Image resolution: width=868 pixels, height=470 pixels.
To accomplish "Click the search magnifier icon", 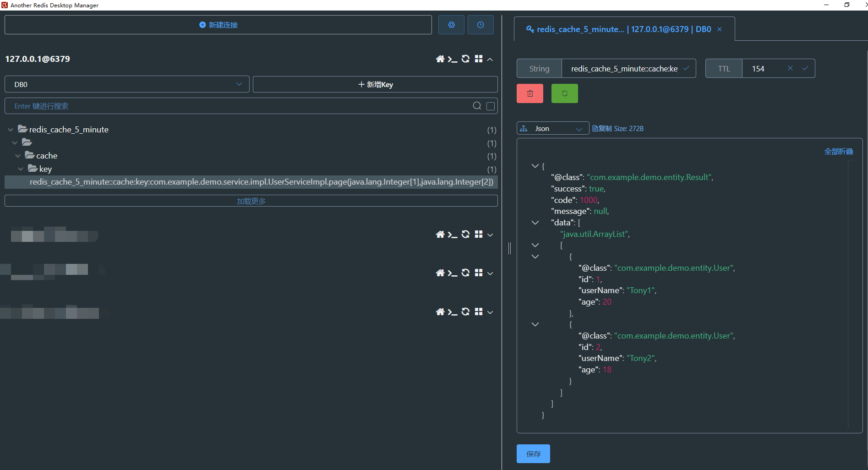I will [477, 106].
